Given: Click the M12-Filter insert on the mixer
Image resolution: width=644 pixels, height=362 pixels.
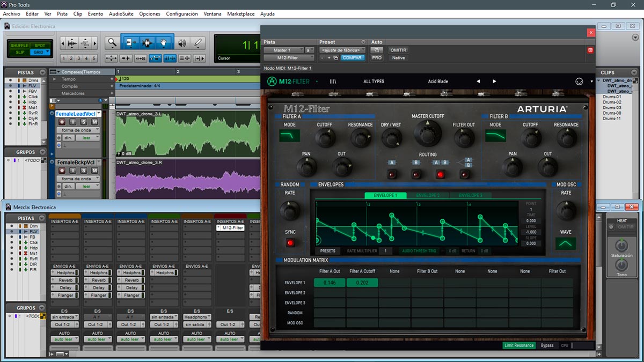Looking at the screenshot, I should coord(230,228).
